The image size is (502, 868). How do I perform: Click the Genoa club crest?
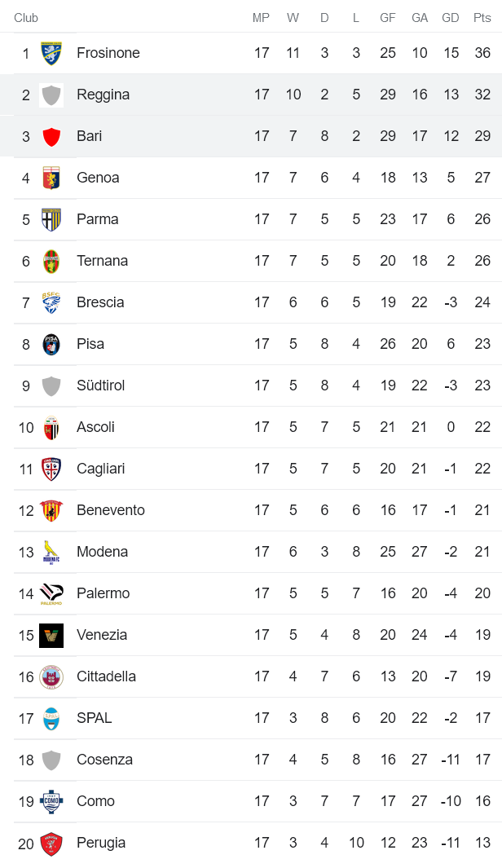(x=51, y=178)
